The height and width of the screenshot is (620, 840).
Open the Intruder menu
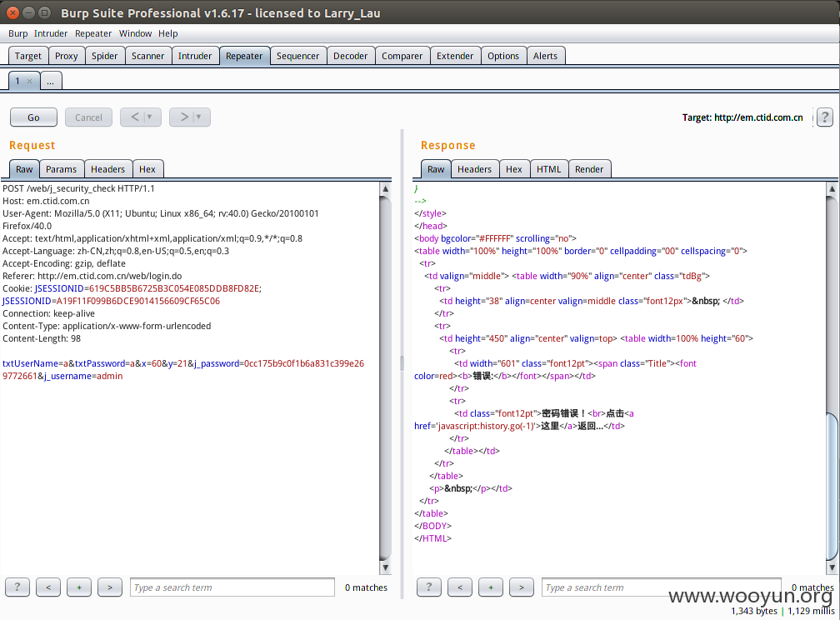click(x=51, y=33)
